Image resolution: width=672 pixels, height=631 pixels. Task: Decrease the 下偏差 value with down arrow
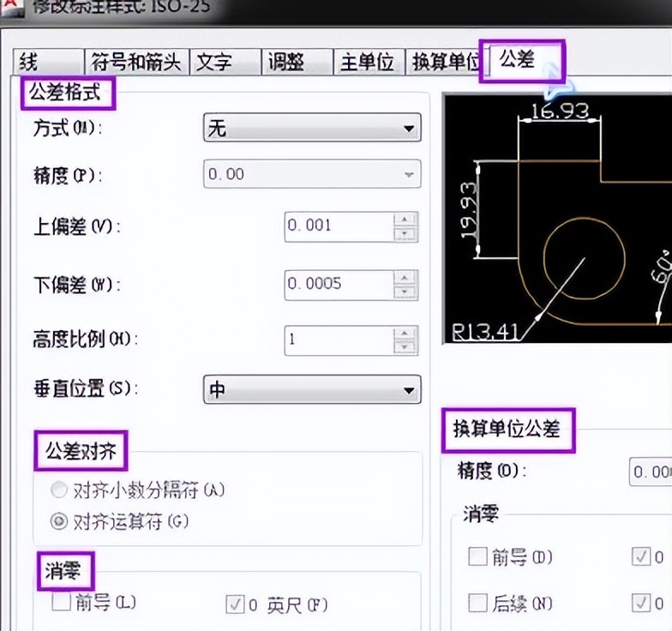click(x=405, y=291)
